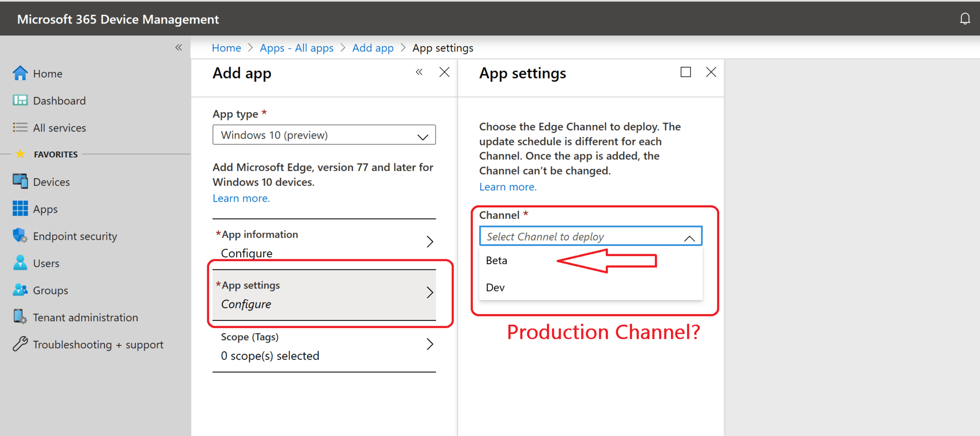Open Tenant administration in sidebar
980x436 pixels.
point(85,317)
